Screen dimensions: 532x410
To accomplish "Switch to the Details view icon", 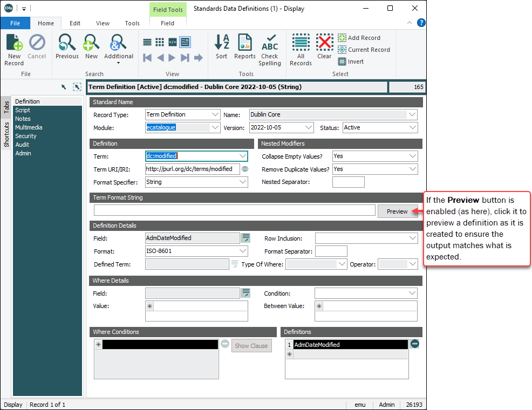I will tap(185, 42).
